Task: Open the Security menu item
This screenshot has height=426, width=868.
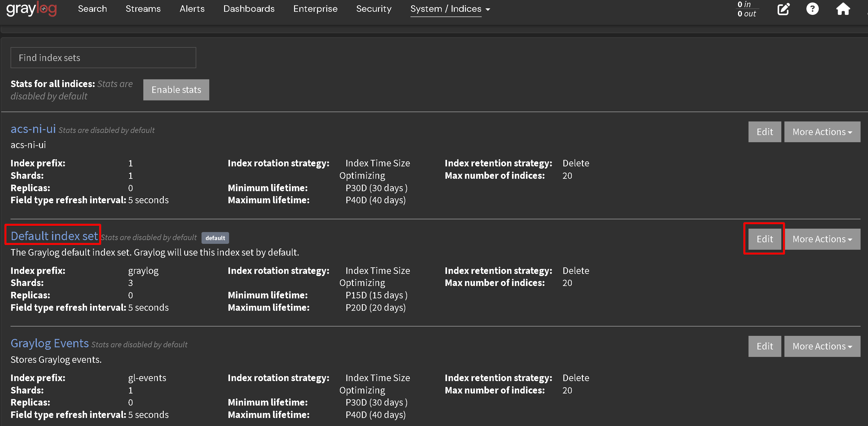Action: (x=374, y=9)
